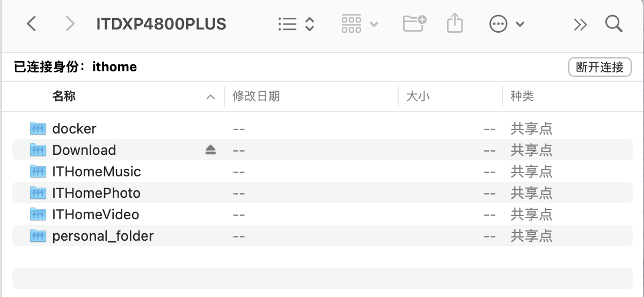Viewport: 644px width, 297px height.
Task: Click the back navigation arrow
Action: 32,24
